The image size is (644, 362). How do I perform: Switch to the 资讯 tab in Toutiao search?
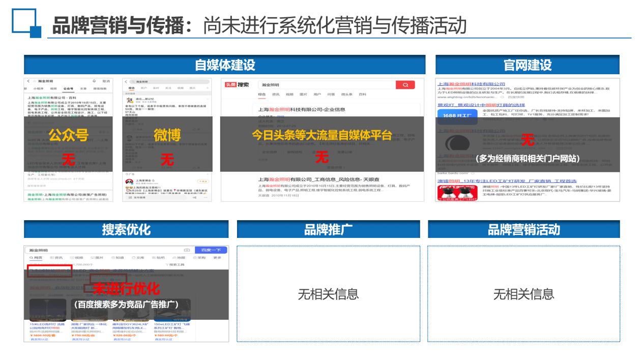[276, 95]
